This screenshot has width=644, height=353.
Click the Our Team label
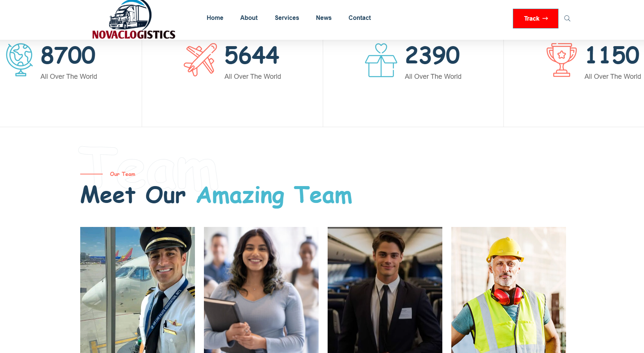point(123,174)
